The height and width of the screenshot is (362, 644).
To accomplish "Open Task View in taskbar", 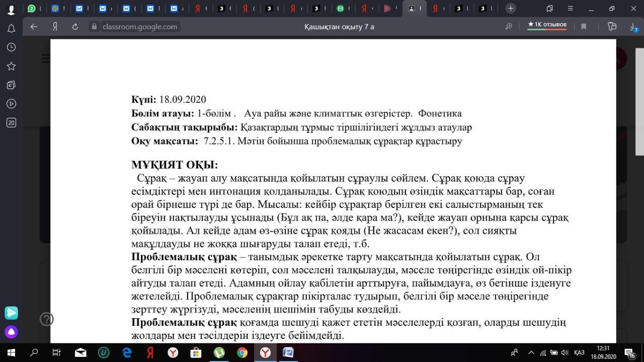I will (x=57, y=352).
